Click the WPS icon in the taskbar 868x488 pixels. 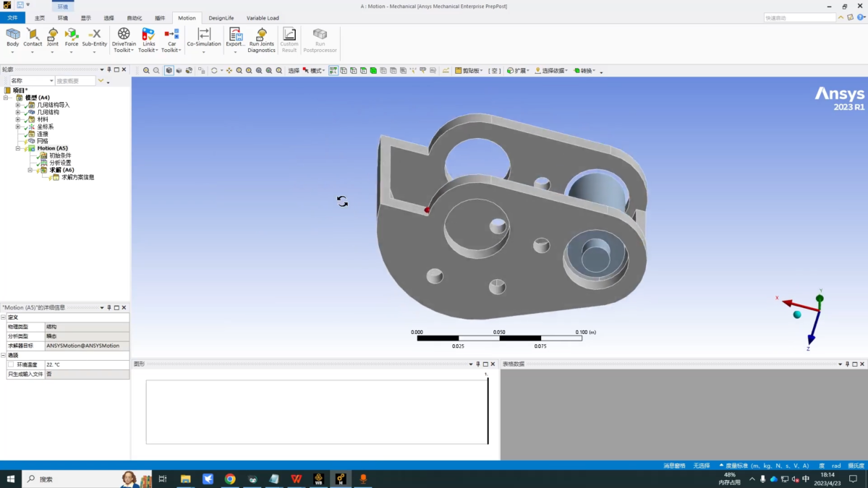pos(296,479)
